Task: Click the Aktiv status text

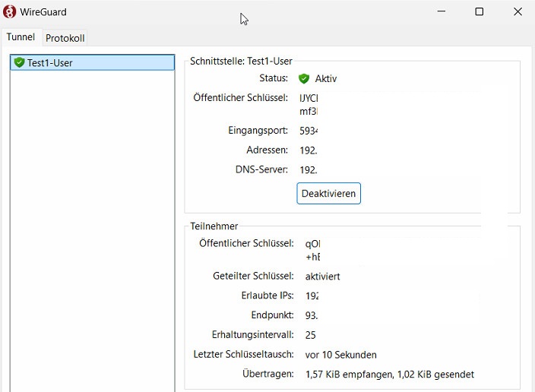Action: [x=325, y=78]
